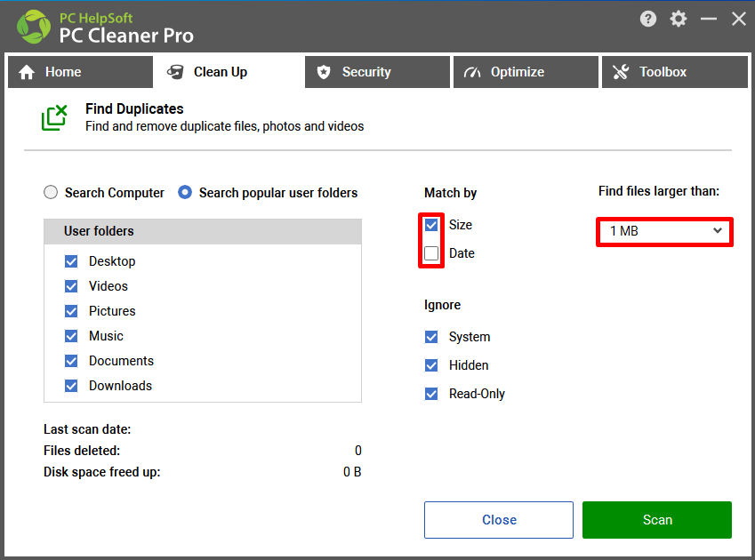This screenshot has height=560, width=755.
Task: Open the Toolbox tab
Action: coord(675,72)
